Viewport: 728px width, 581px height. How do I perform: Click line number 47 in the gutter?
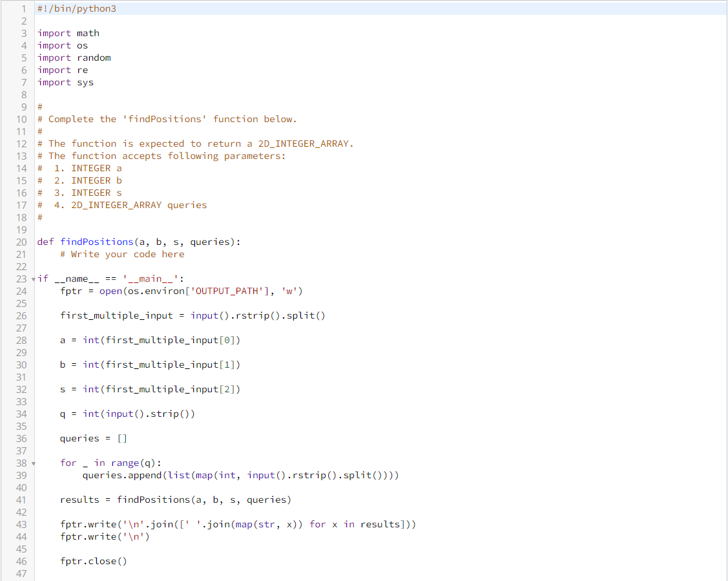coord(21,574)
